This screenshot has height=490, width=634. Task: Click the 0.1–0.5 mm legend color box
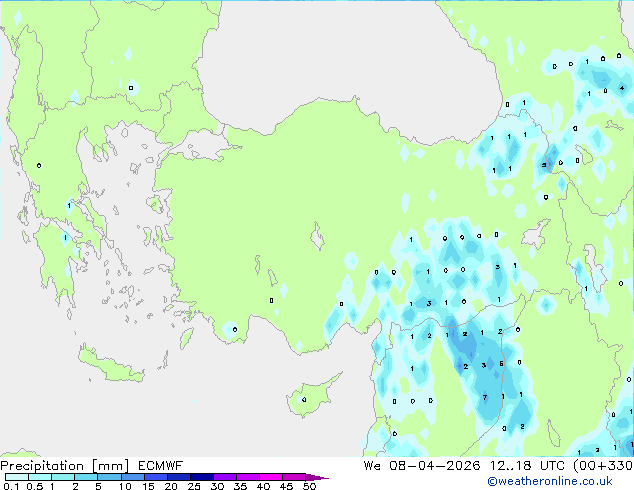point(17,477)
